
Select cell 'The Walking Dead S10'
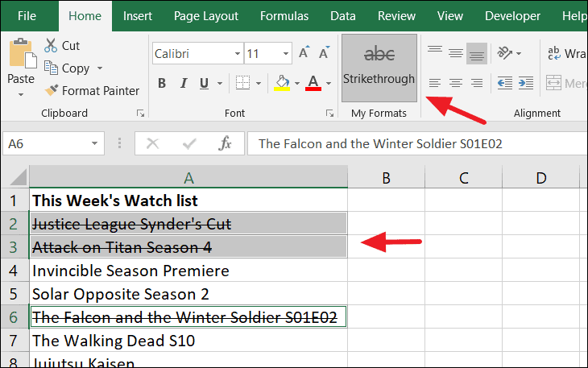(x=188, y=341)
